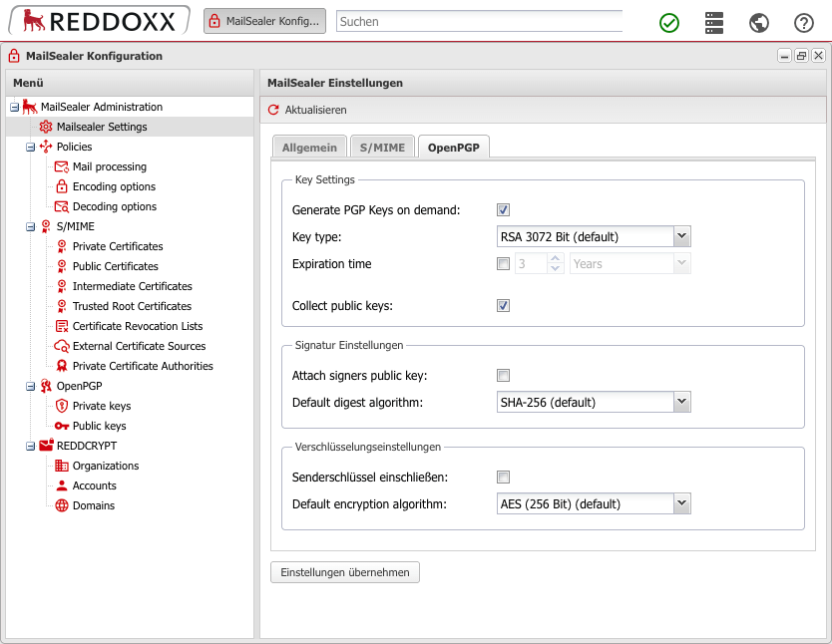The height and width of the screenshot is (644, 832).
Task: Click the Private keys shield icon
Action: (x=62, y=406)
